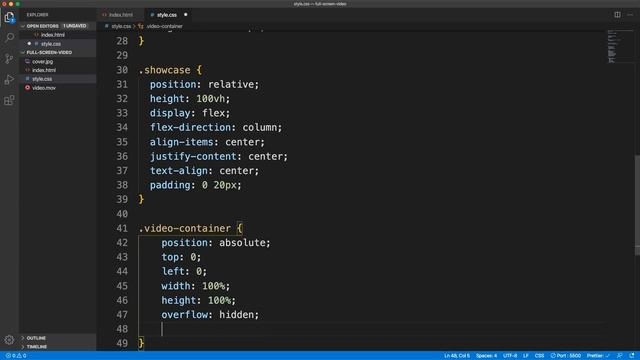Open the Explorer view in activity bar

point(9,17)
